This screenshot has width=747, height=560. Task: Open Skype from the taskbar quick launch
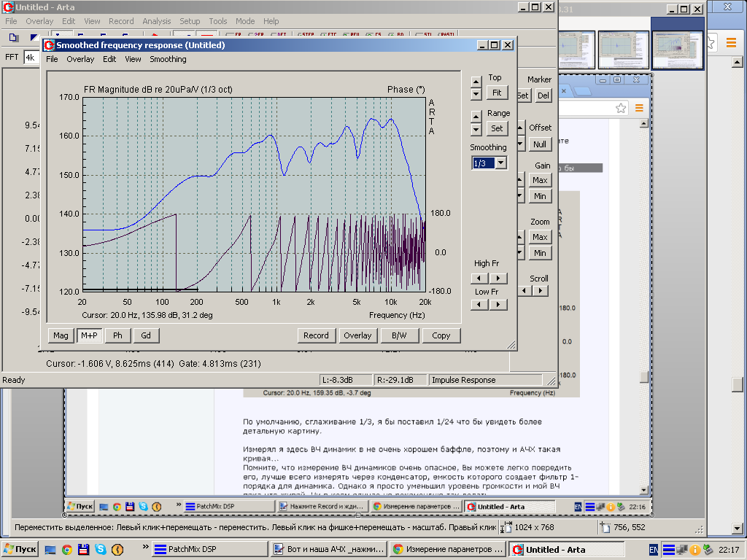(x=100, y=550)
